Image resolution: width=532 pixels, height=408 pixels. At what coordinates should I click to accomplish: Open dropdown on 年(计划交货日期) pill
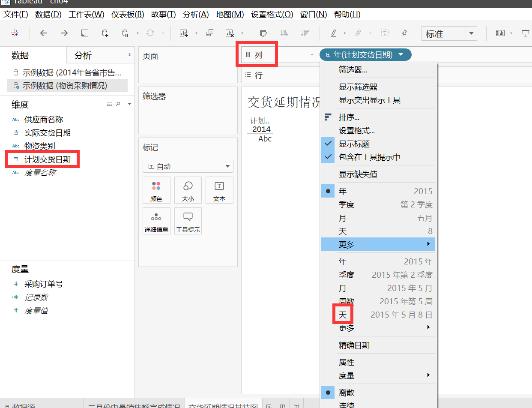401,54
